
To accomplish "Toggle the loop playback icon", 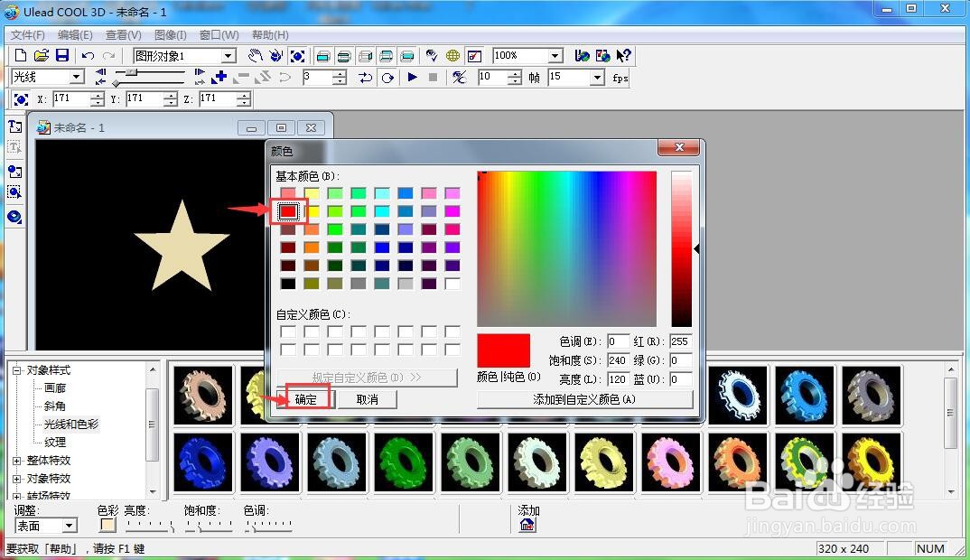I will pyautogui.click(x=387, y=78).
